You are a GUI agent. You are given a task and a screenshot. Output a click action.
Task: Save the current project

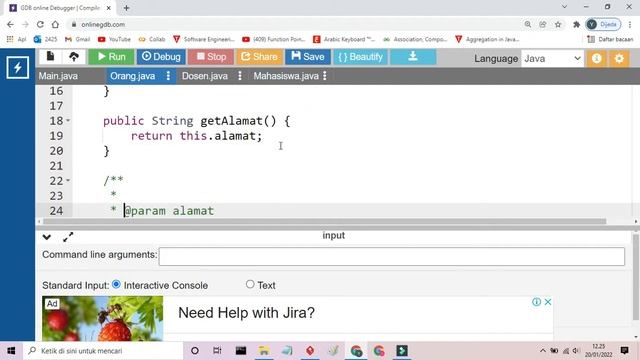pos(308,57)
